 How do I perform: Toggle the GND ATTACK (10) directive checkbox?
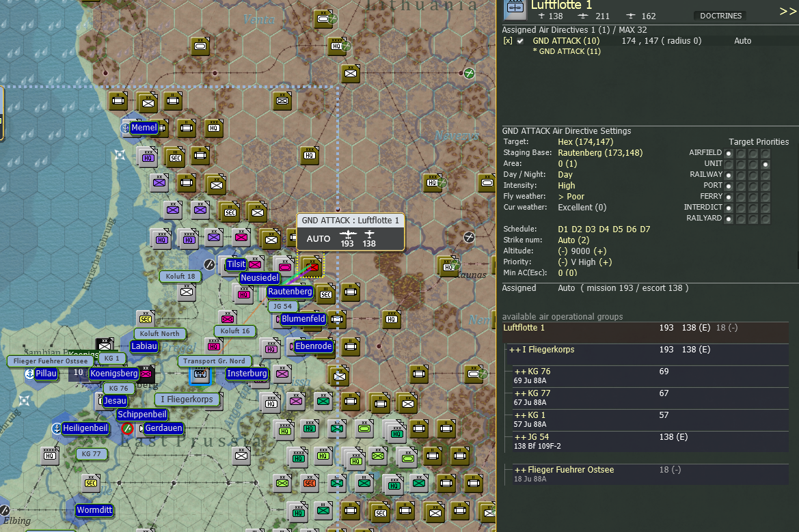pos(520,41)
